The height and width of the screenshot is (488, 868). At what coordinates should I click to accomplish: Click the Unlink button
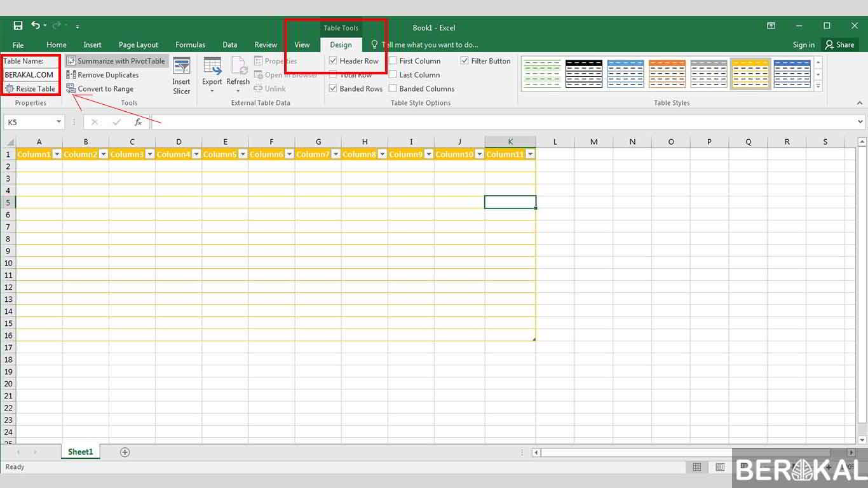tap(270, 89)
